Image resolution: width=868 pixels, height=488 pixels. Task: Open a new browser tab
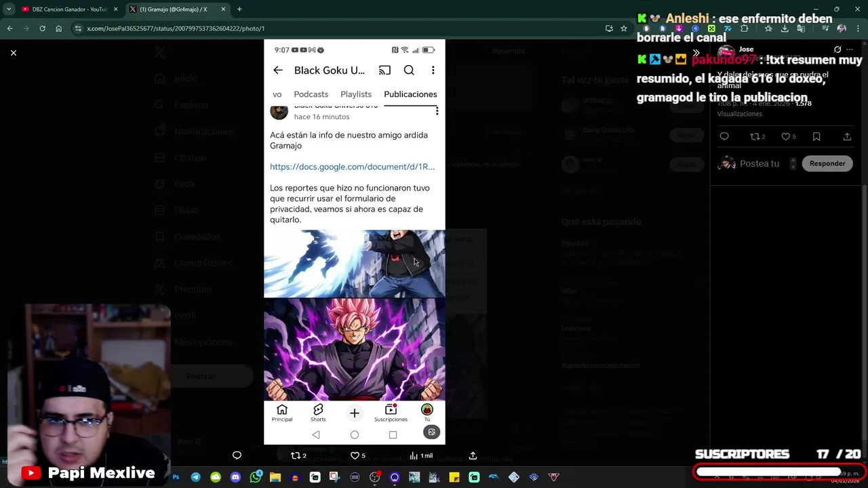[x=239, y=9]
